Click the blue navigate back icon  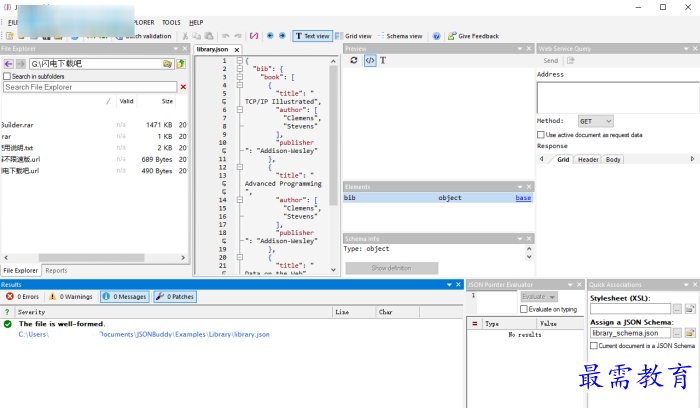(270, 36)
